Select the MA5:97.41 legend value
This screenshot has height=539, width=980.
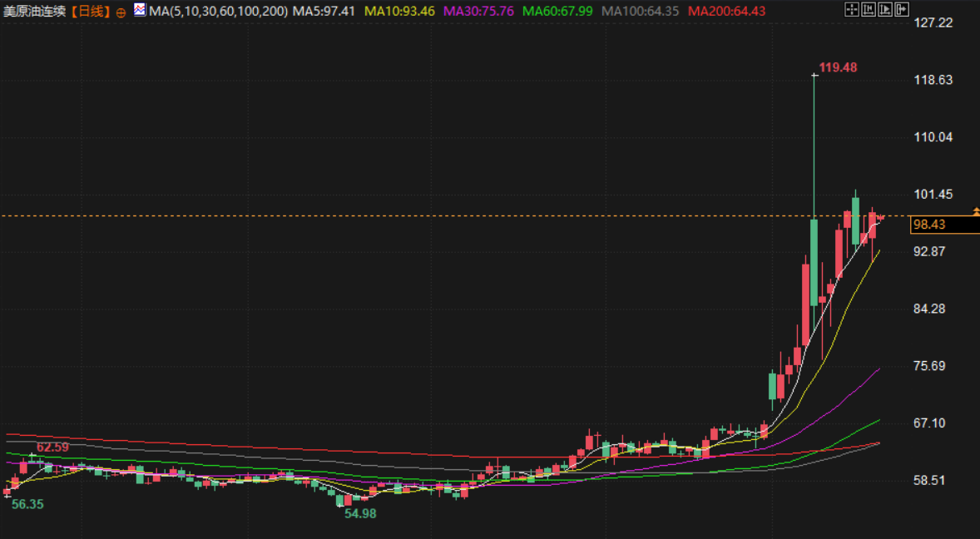coord(324,12)
